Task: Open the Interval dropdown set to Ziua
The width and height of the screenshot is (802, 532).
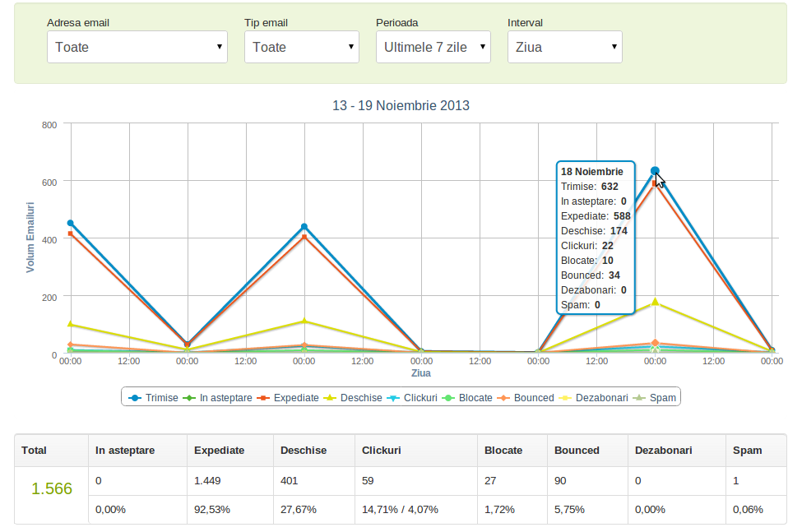Action: 564,47
